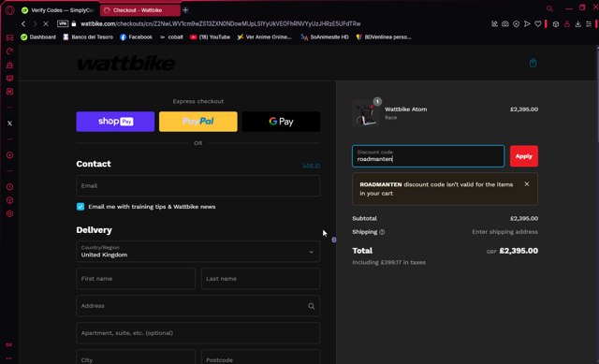Click shipping info question mark icon
The width and height of the screenshot is (599, 364).
click(x=382, y=232)
